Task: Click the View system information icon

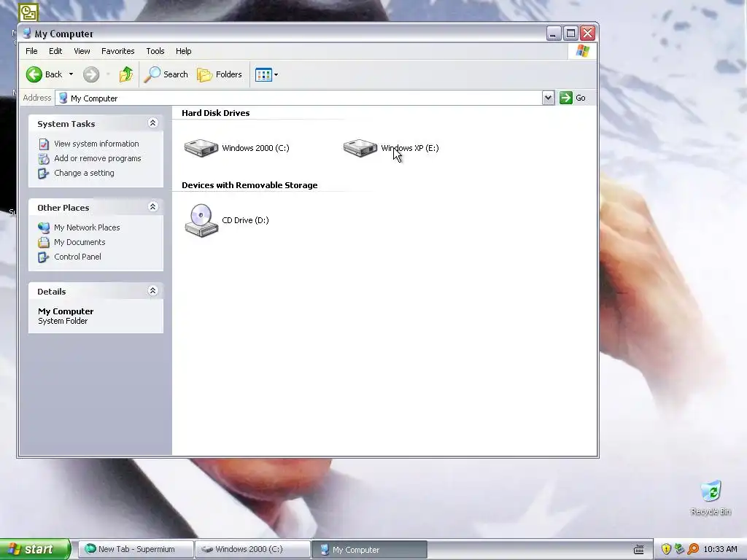Action: click(44, 144)
